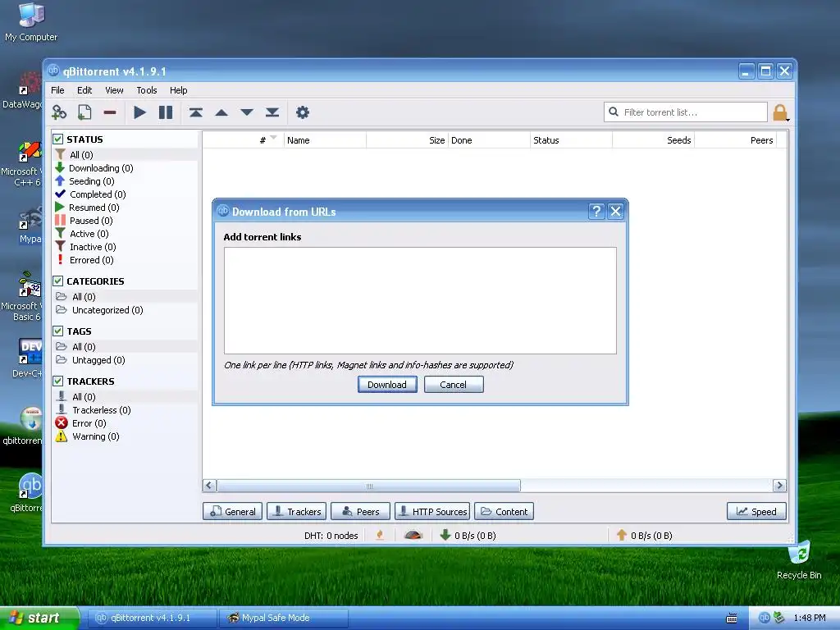This screenshot has height=630, width=840.
Task: Open the File menu
Action: pos(57,90)
